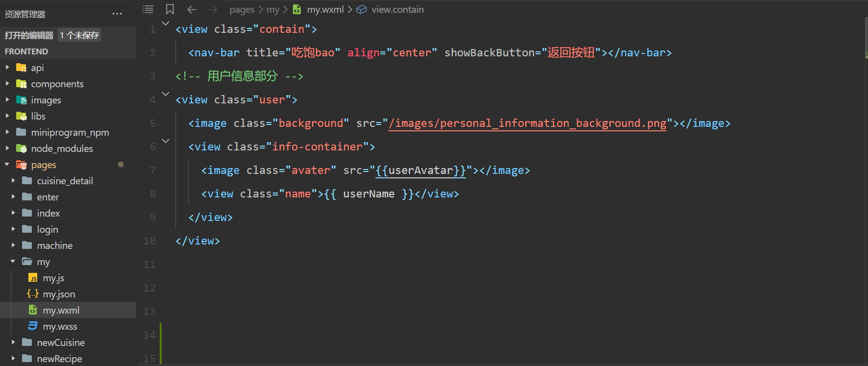Expand the newCuisine folder arrow
Screen dimensions: 868x366
click(x=13, y=342)
